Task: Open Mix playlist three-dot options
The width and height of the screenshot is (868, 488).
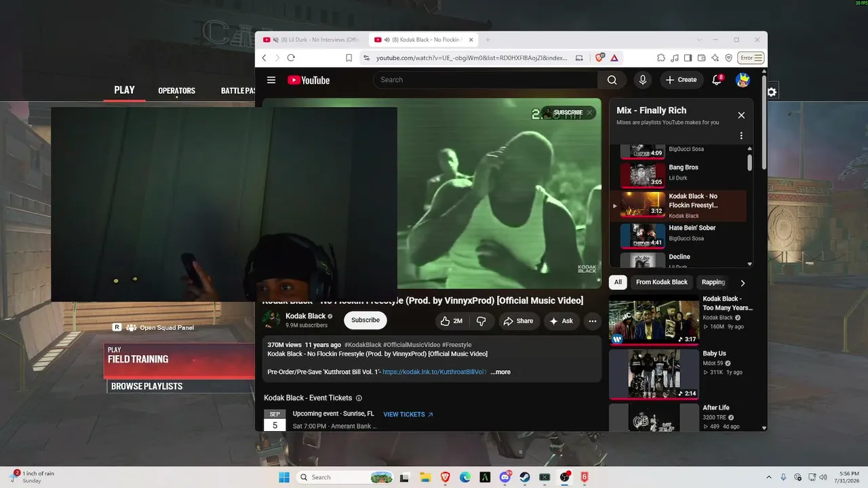Action: coord(741,136)
